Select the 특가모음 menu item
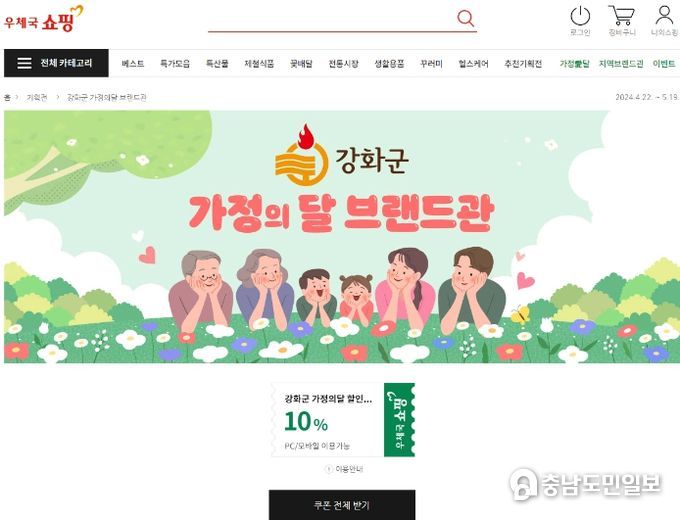Image resolution: width=680 pixels, height=520 pixels. 175,64
